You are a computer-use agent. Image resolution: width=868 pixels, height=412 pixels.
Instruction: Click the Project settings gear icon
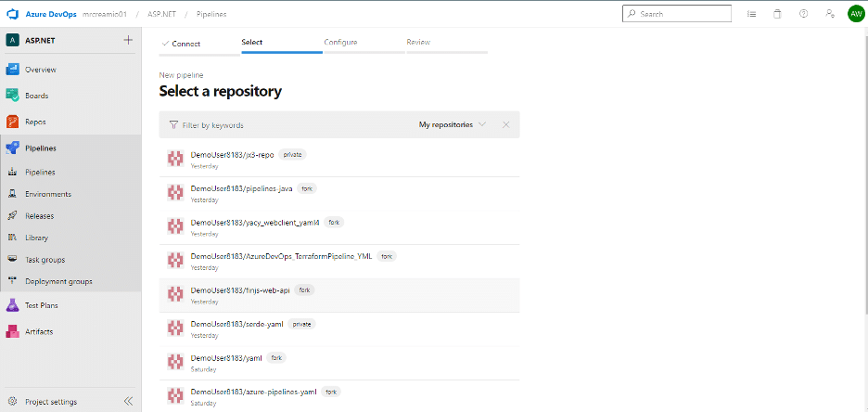click(12, 402)
